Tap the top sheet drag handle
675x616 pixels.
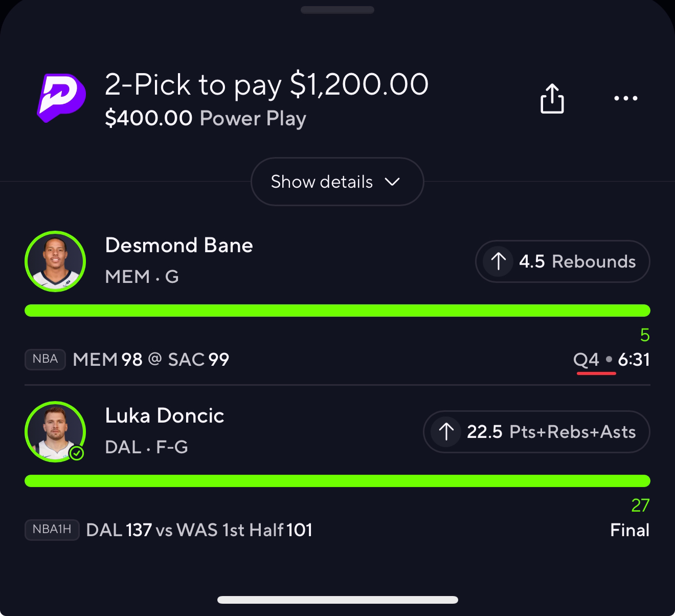click(x=337, y=10)
